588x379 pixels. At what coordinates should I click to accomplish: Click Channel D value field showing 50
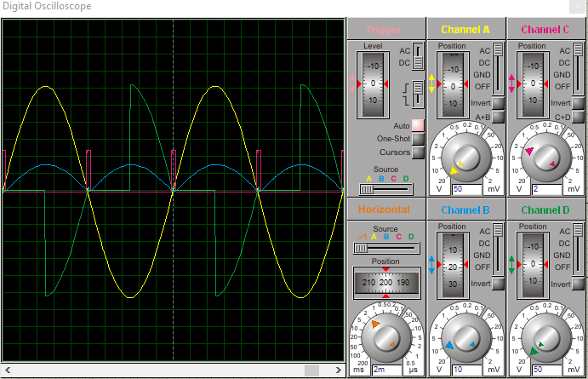click(x=546, y=370)
